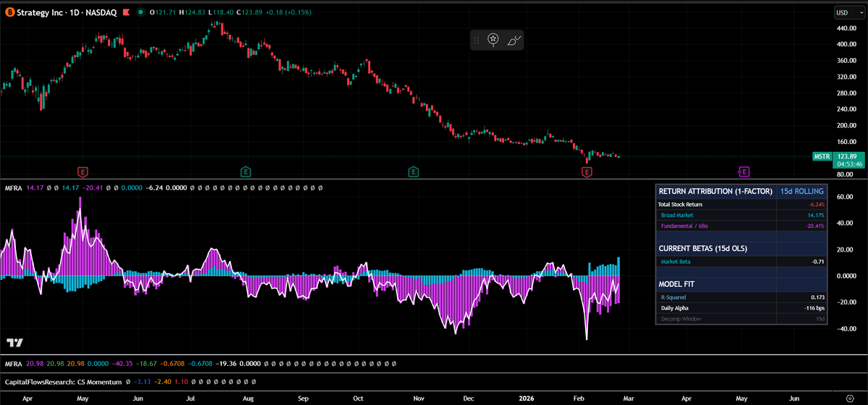Viewport: 868px width, 405px height.
Task: Click the 2026 label on time axis
Action: click(x=527, y=398)
